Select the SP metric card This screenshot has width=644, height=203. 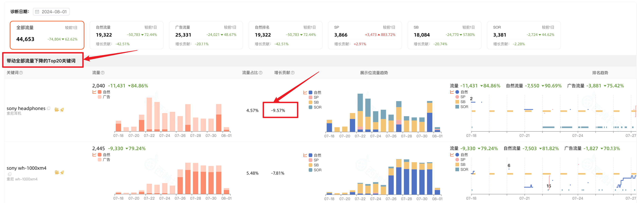(x=365, y=35)
